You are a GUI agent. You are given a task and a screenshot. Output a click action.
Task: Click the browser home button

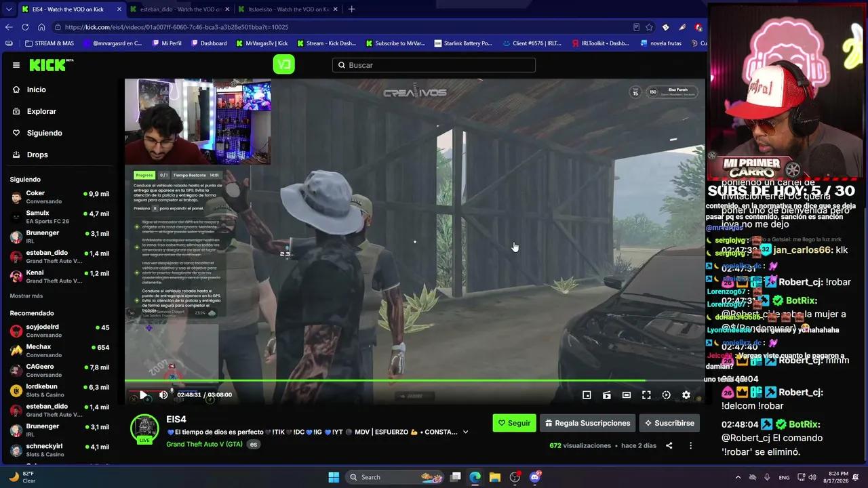(x=41, y=27)
